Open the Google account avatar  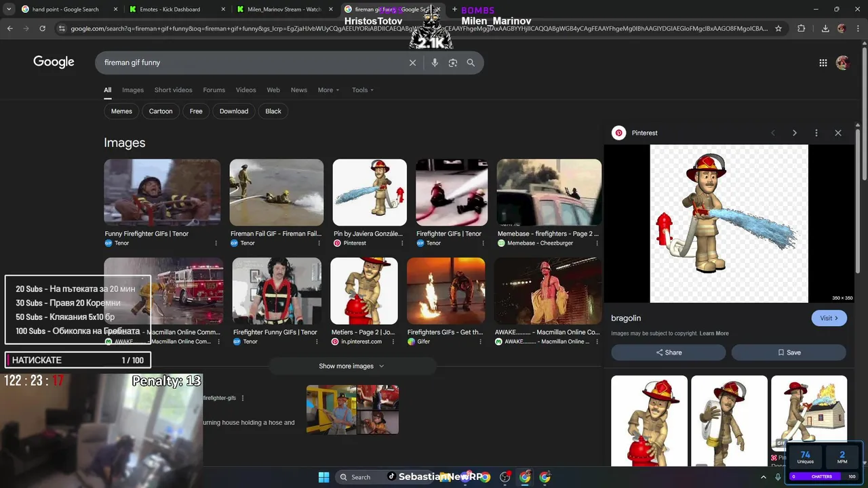tap(842, 62)
